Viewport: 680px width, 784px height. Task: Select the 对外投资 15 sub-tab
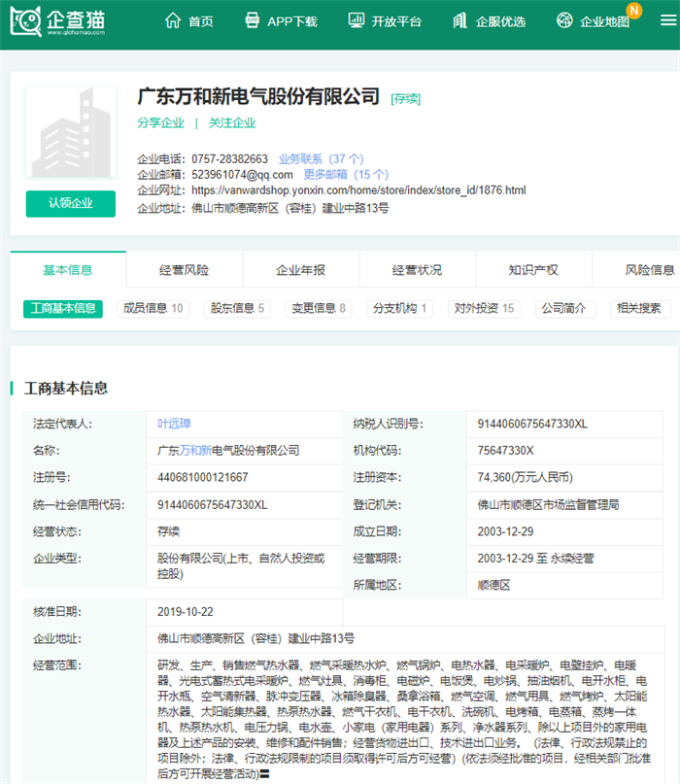(484, 309)
